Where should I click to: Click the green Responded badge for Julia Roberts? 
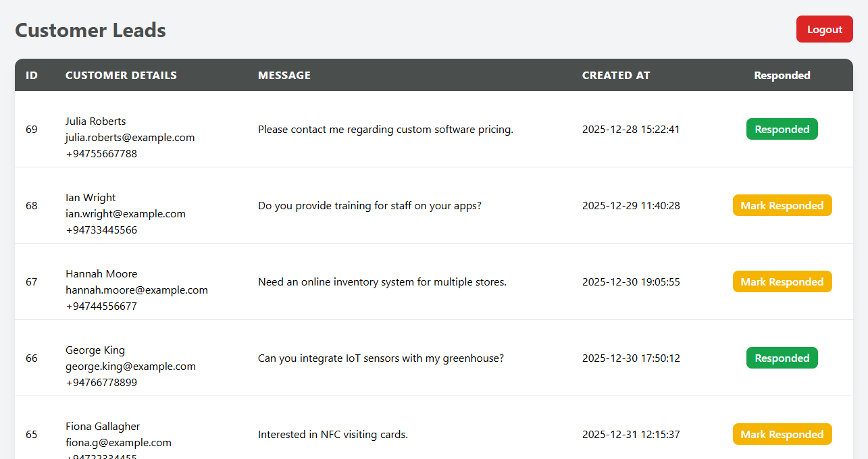782,130
